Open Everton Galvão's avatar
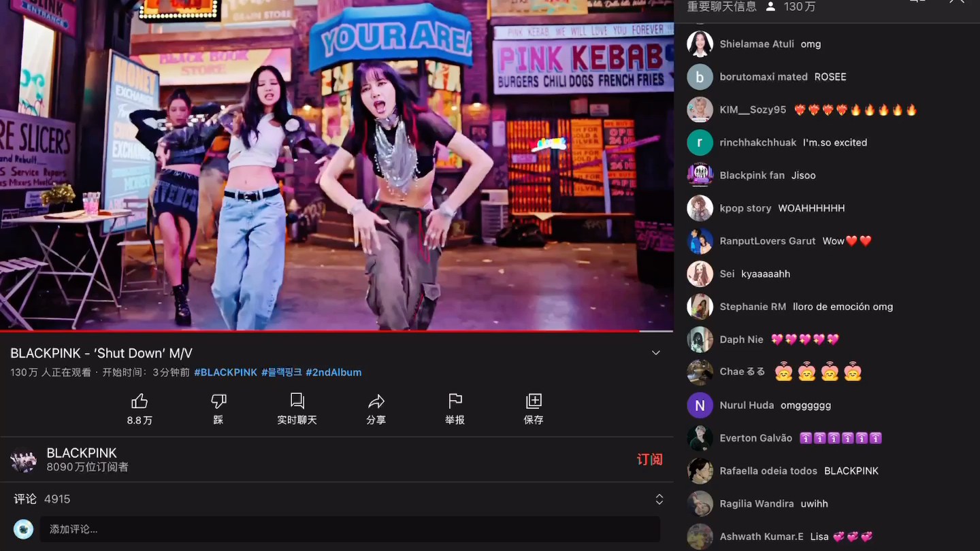Image resolution: width=980 pixels, height=551 pixels. (700, 438)
